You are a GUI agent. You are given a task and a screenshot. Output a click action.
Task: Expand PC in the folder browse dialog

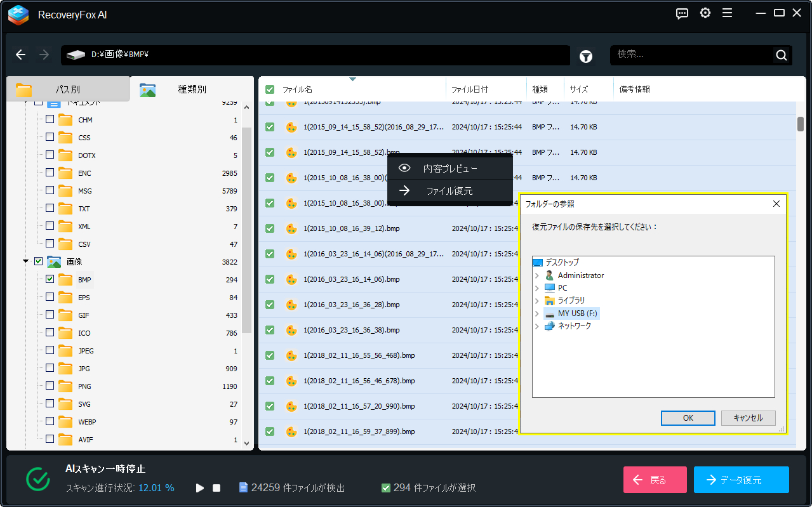point(536,287)
